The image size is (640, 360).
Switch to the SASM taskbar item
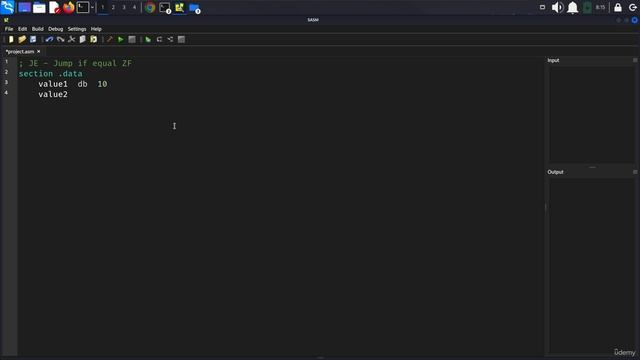180,7
